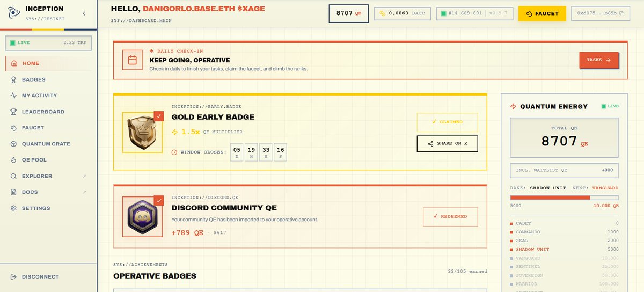Select the CADET rank row
This screenshot has height=292, width=644.
pos(564,223)
